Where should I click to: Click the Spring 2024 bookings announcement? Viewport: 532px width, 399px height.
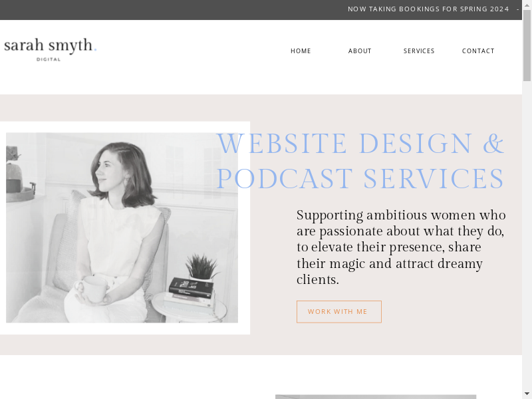point(428,9)
